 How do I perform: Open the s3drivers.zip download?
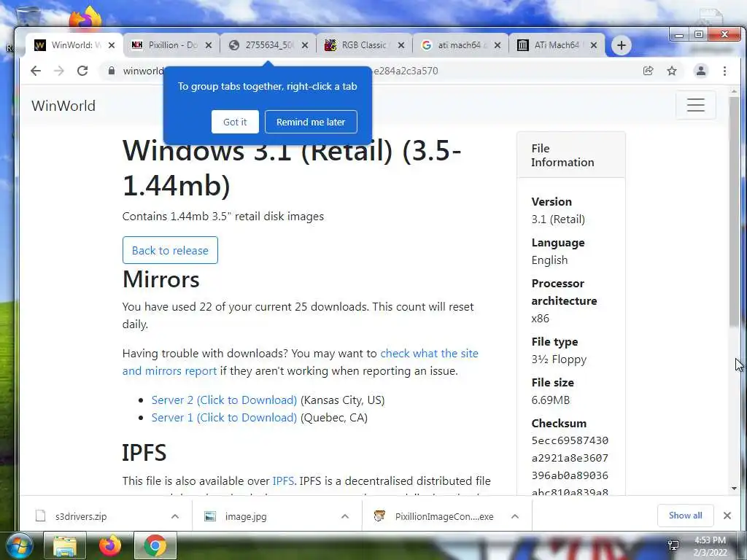[x=80, y=516]
